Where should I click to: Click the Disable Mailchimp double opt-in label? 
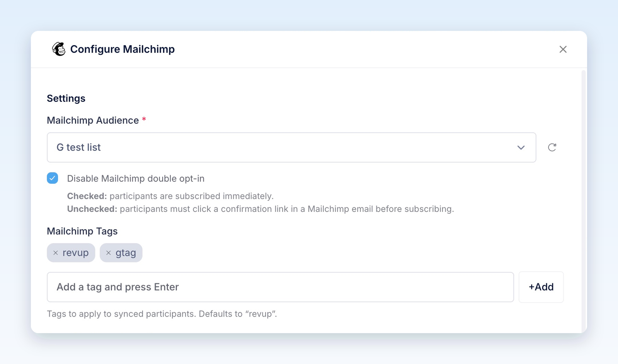[136, 179]
